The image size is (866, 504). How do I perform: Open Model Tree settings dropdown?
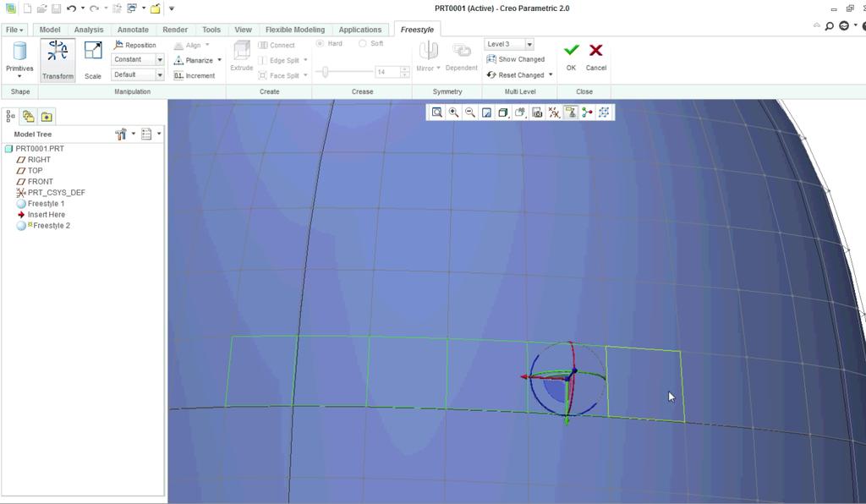(x=124, y=134)
